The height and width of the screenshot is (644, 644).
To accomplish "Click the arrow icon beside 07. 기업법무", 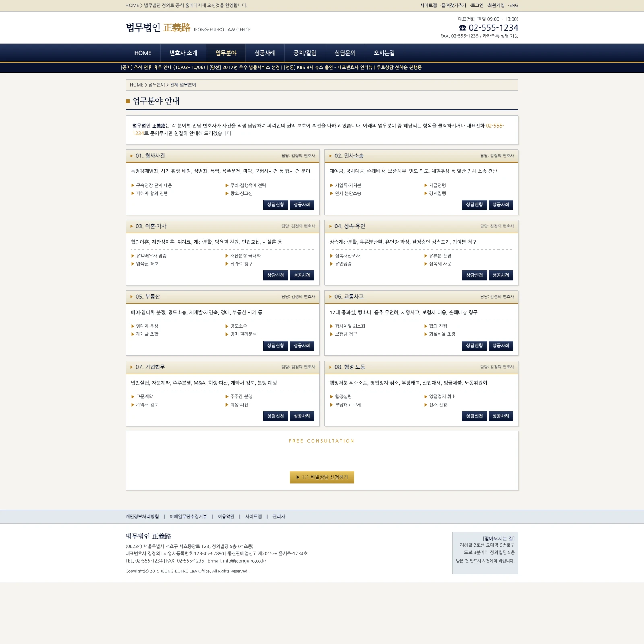I will (x=132, y=367).
